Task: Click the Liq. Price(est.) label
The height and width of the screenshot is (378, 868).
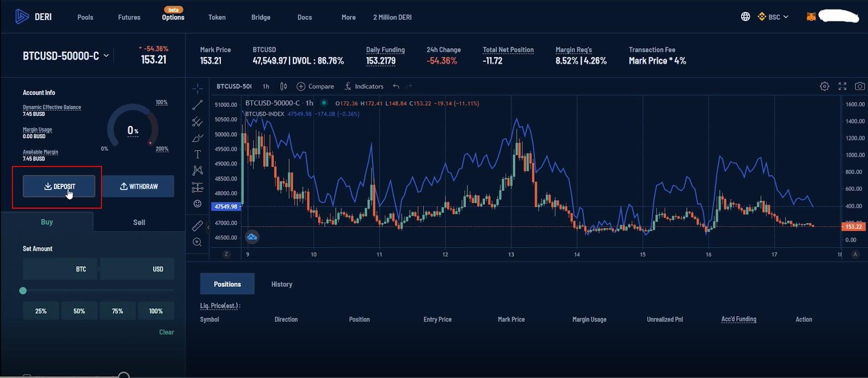Action: pos(220,306)
